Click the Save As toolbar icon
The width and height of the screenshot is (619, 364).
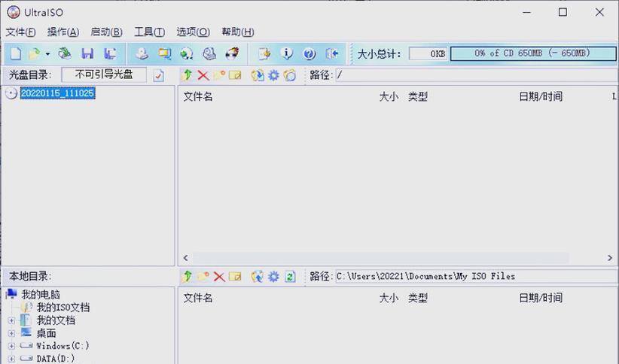pyautogui.click(x=110, y=53)
